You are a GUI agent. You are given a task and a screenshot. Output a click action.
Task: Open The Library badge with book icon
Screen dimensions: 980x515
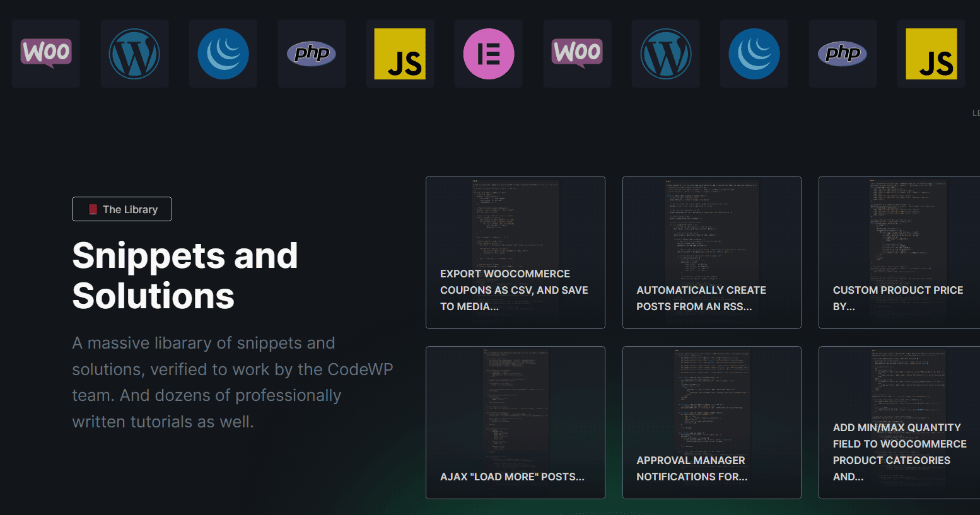[122, 209]
